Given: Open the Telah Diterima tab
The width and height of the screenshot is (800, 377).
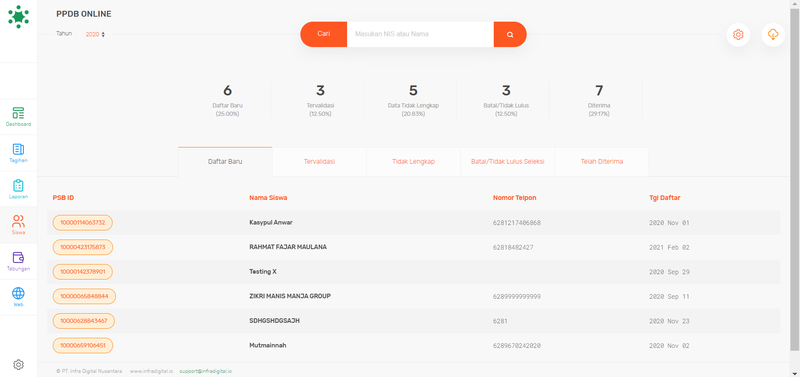Looking at the screenshot, I should tap(602, 162).
